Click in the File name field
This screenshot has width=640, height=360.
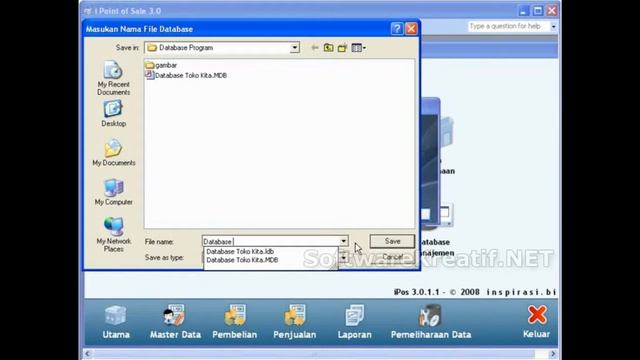pos(271,241)
